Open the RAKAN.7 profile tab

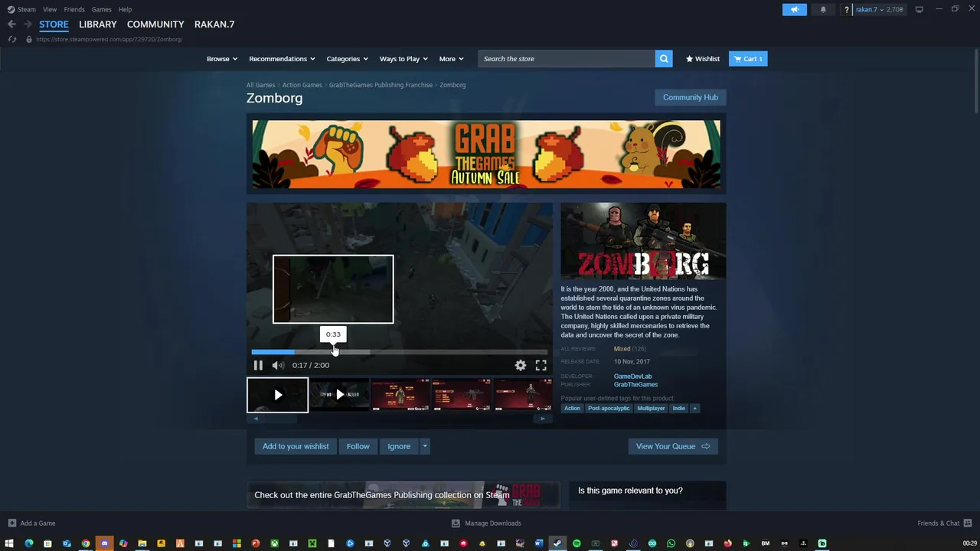pyautogui.click(x=214, y=24)
